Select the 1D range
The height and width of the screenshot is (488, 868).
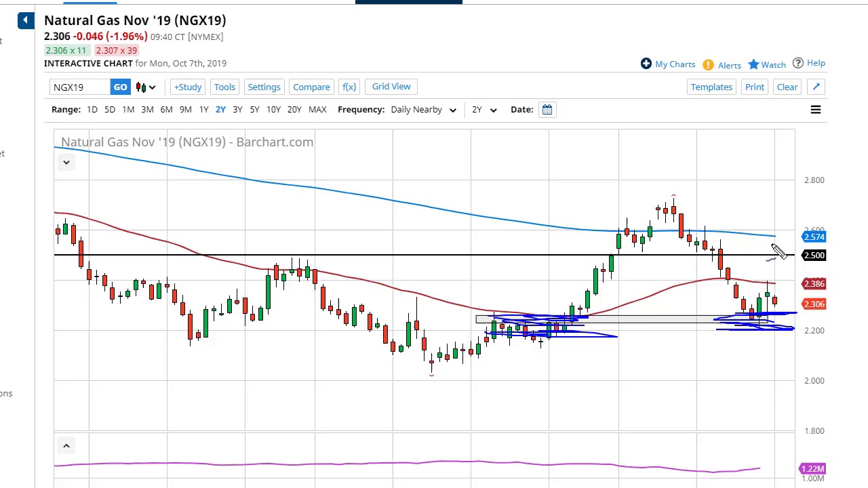pyautogui.click(x=92, y=110)
